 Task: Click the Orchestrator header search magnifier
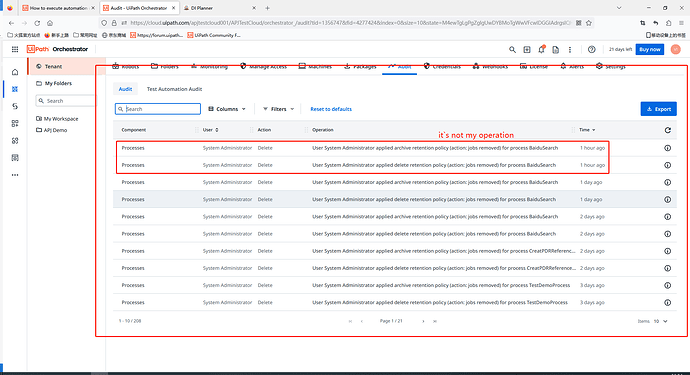click(512, 49)
